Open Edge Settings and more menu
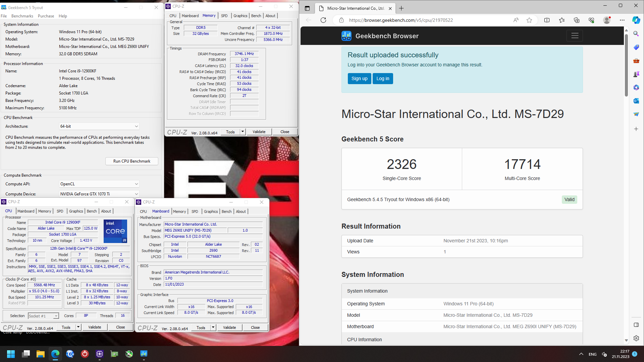 pos(622,20)
